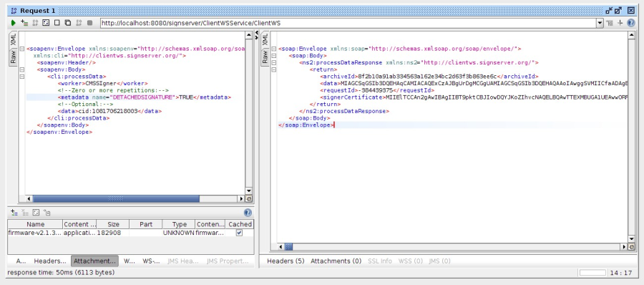This screenshot has height=285, width=644.
Task: Open response Headers (5) tab
Action: [286, 261]
